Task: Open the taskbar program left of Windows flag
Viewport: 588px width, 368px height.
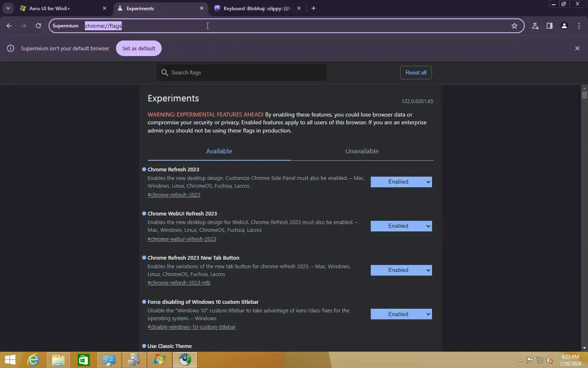Action: (x=134, y=360)
